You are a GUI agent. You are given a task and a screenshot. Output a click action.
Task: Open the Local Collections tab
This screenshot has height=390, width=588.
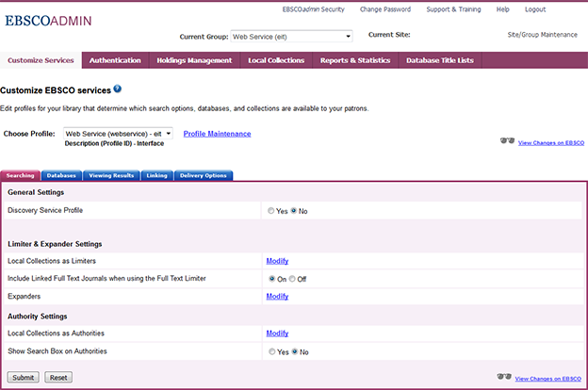click(x=276, y=60)
